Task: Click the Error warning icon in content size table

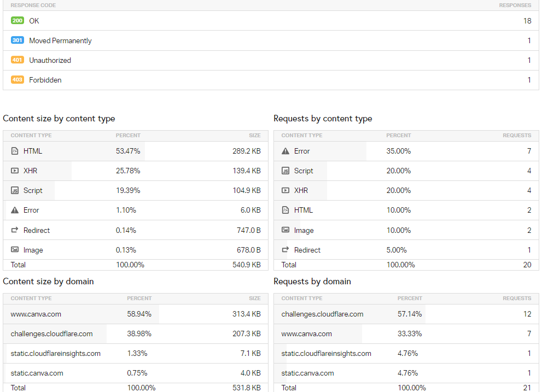Action: [x=15, y=210]
